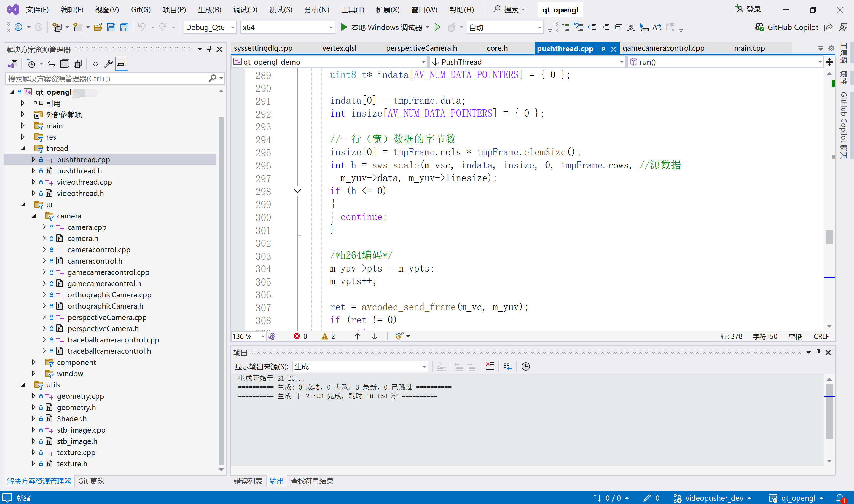
Task: Click the Clear All output icon
Action: [490, 366]
